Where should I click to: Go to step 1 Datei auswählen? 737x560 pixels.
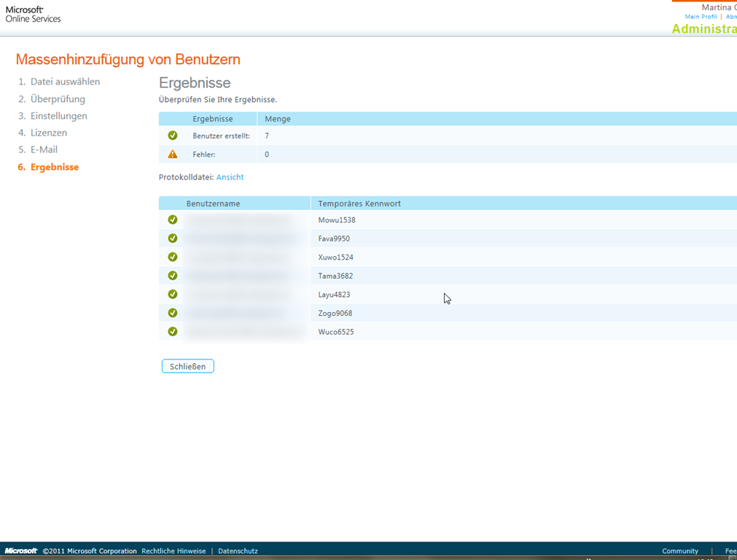point(65,82)
